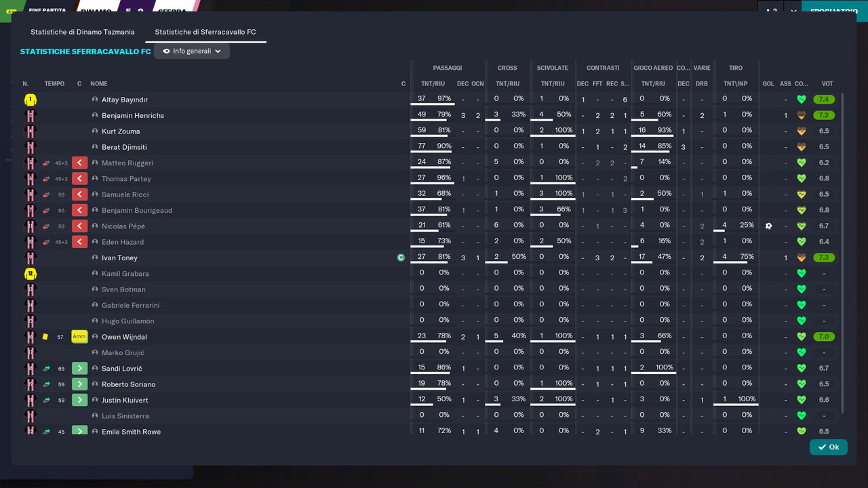The height and width of the screenshot is (488, 868).
Task: Click the red arrow icon for Nicolas Pépé
Action: pos(79,226)
